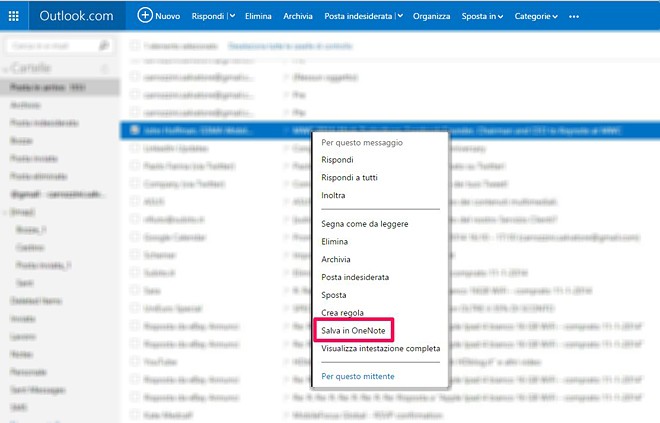
Task: Click inside the mail search field
Action: click(x=50, y=46)
